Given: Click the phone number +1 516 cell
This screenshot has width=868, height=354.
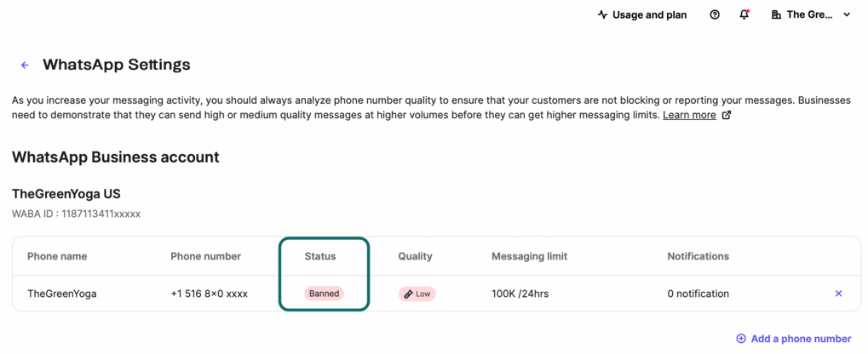Looking at the screenshot, I should coord(210,294).
